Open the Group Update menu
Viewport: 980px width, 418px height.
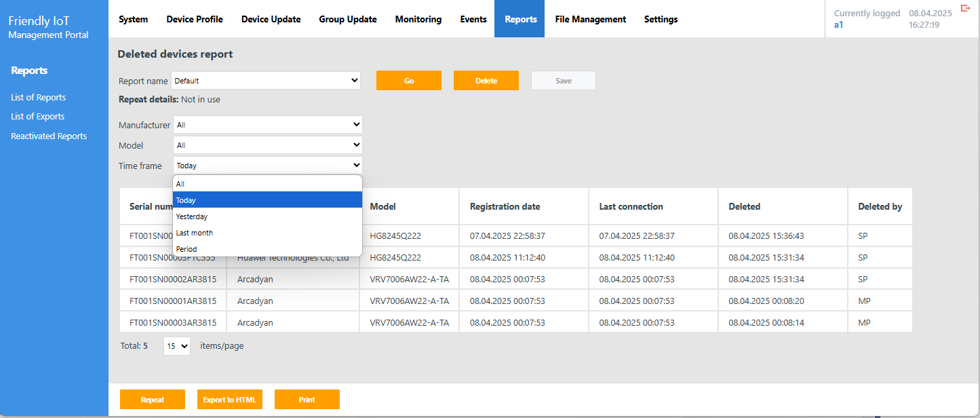click(x=348, y=19)
